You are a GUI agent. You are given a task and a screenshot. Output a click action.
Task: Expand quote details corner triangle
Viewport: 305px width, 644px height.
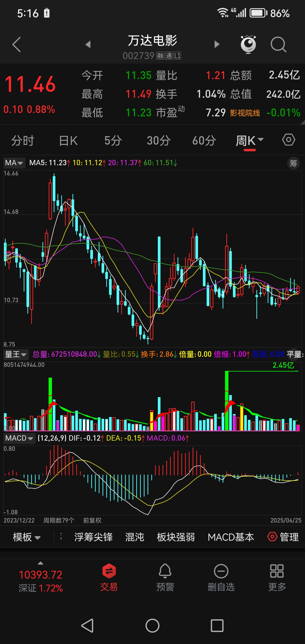pos(302,122)
